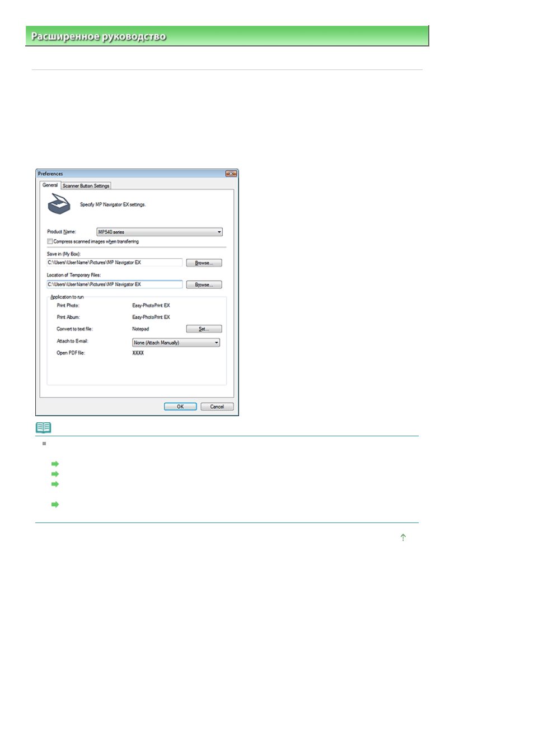Image resolution: width=534 pixels, height=756 pixels.
Task: Switch to the General tab
Action: (x=50, y=185)
